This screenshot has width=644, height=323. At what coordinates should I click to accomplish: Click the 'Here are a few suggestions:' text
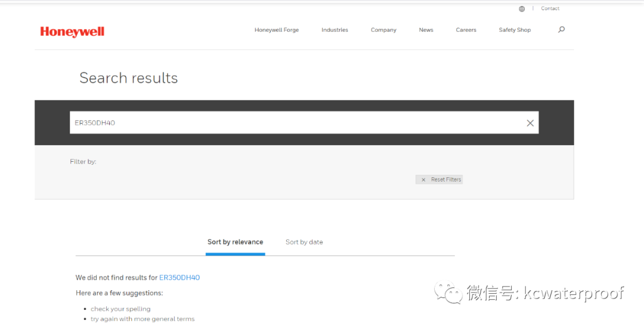pos(119,293)
